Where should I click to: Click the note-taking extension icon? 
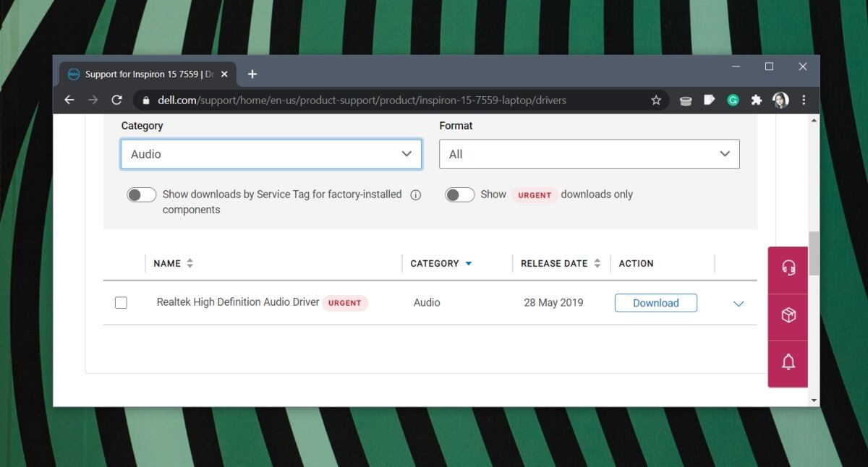point(709,100)
